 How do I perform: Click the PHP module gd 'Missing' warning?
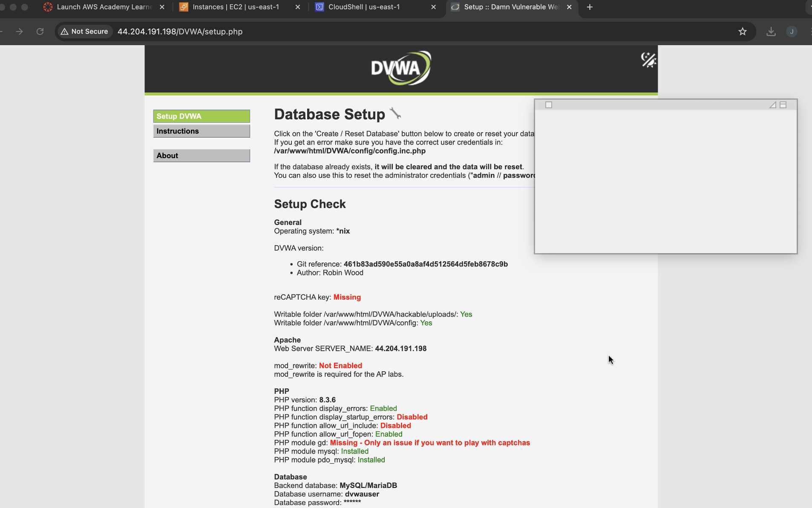(x=430, y=443)
